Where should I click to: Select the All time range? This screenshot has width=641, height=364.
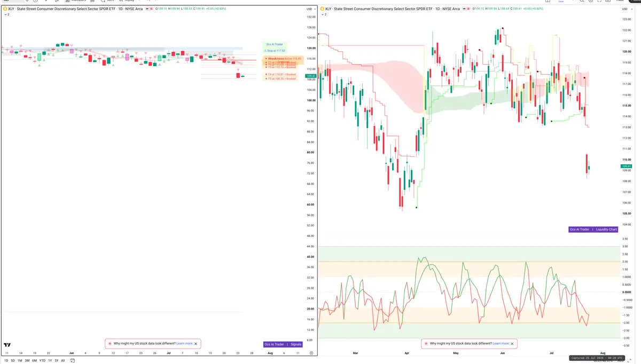click(62, 361)
